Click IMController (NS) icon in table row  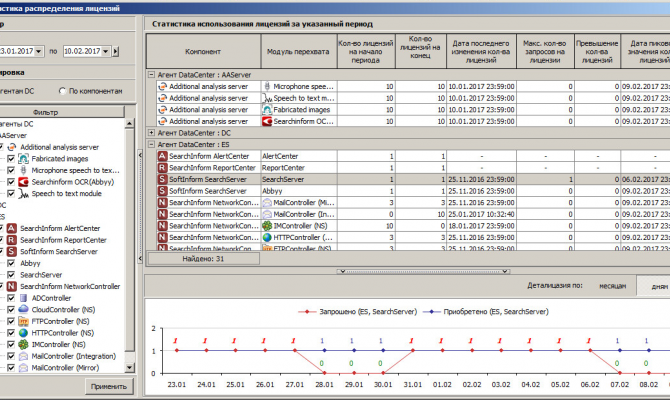[x=267, y=226]
